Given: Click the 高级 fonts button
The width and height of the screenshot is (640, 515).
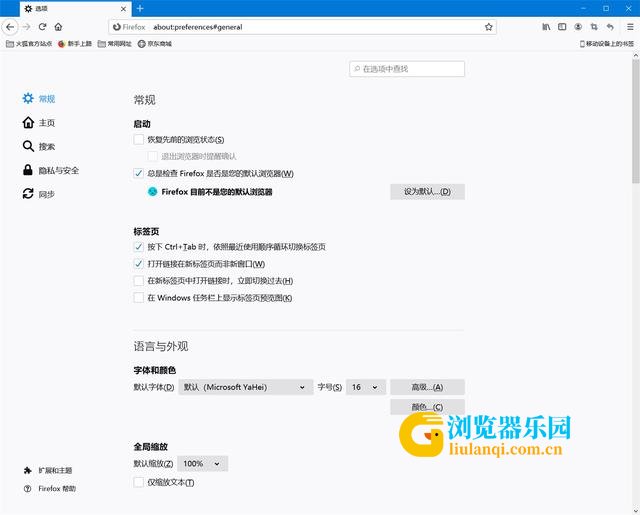Looking at the screenshot, I should 427,387.
